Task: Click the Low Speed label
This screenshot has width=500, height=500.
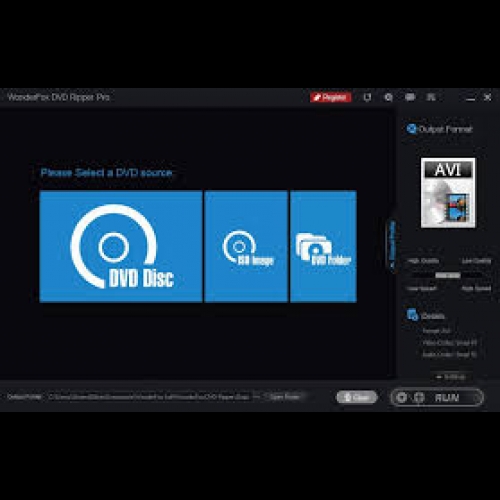Action: click(x=422, y=289)
